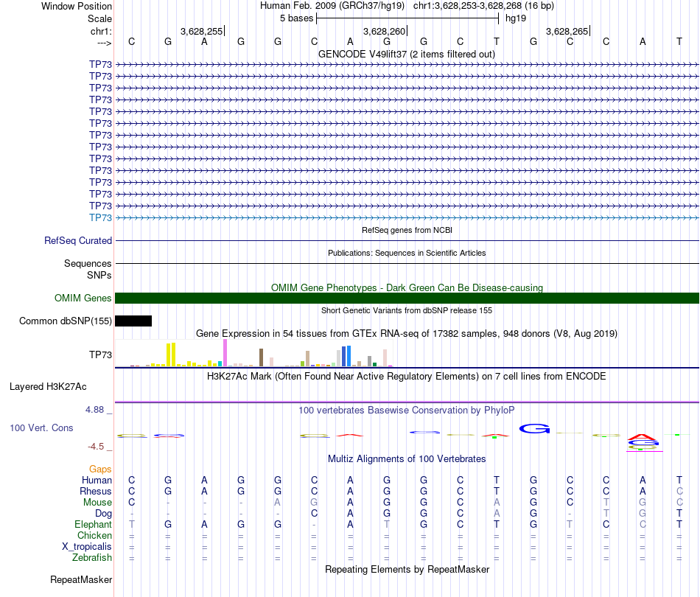Select the X_tropicalis species label
Viewport: 700px width, 597px height.
pos(87,547)
